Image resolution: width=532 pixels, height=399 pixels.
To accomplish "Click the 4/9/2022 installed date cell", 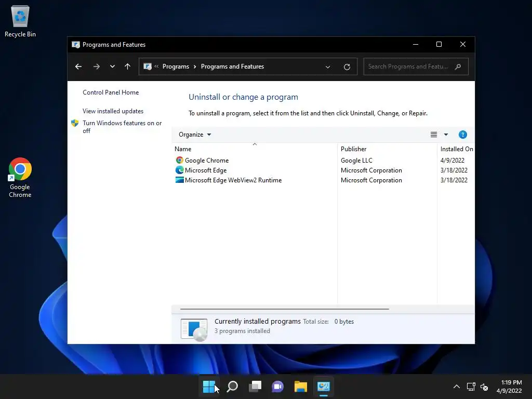I will pyautogui.click(x=453, y=161).
